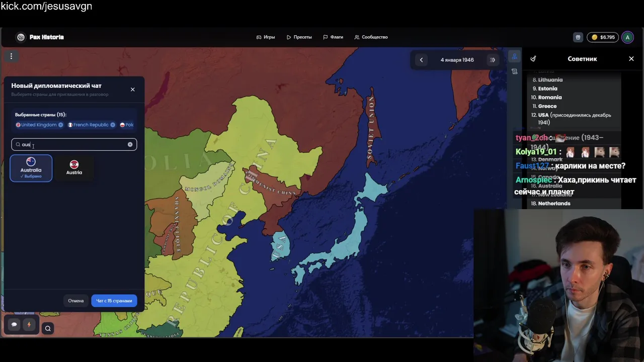Go to previous date with left arrow

click(x=421, y=60)
